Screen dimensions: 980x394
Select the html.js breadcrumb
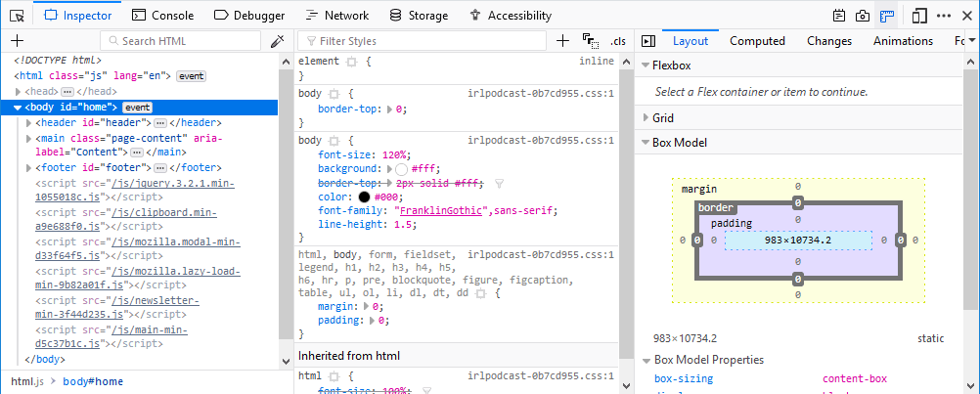point(26,381)
